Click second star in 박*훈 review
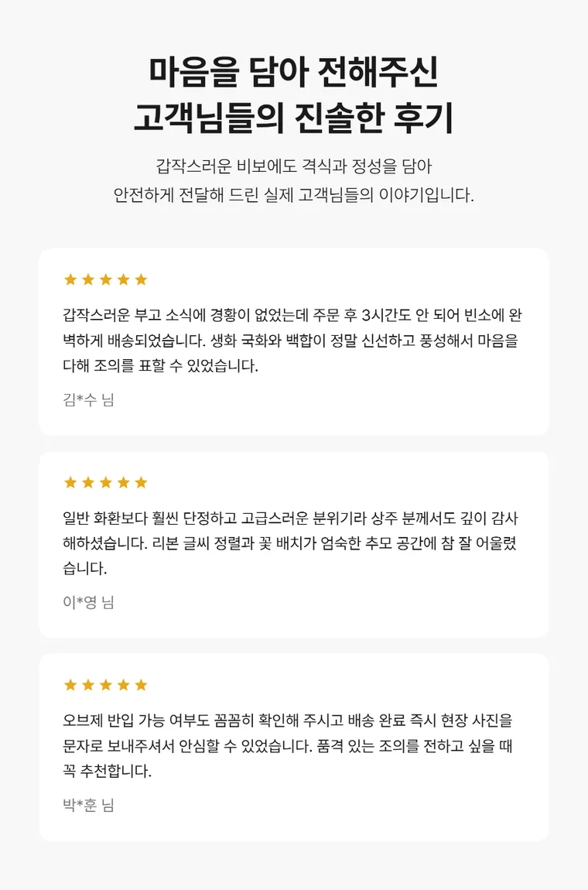The height and width of the screenshot is (890, 588). click(x=88, y=685)
